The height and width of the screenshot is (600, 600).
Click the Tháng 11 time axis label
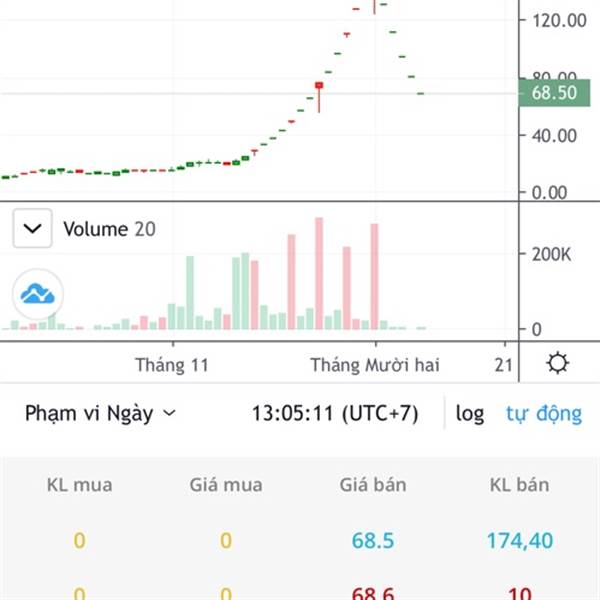(172, 365)
